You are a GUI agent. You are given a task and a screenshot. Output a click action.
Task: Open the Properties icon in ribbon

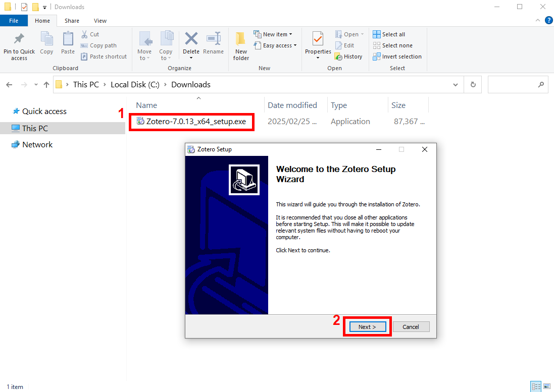[x=318, y=39]
